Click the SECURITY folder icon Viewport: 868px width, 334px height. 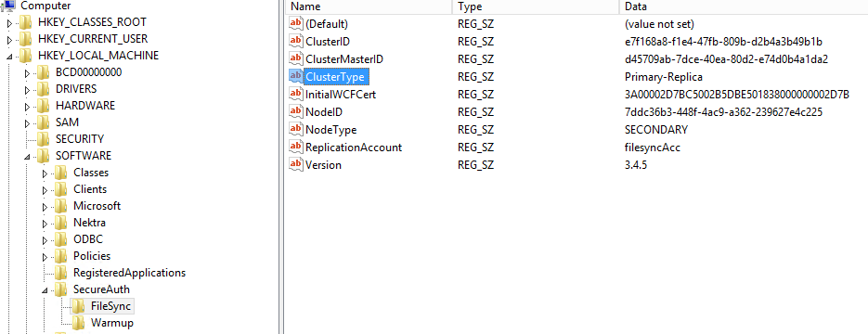pos(44,139)
